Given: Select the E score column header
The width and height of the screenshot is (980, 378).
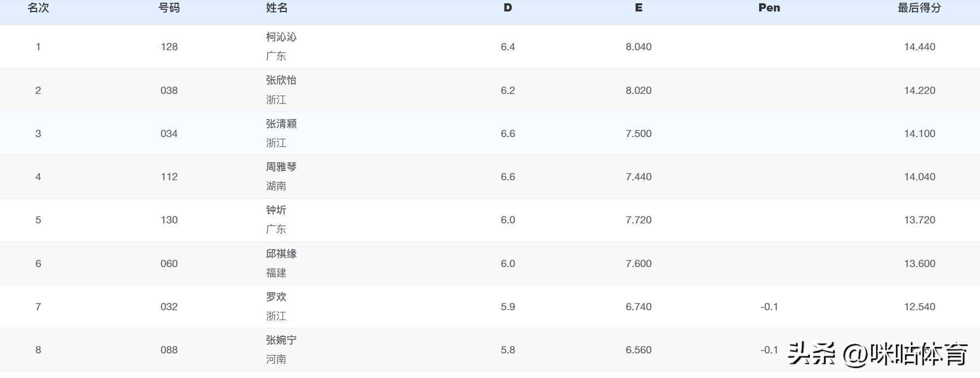Looking at the screenshot, I should click(638, 8).
